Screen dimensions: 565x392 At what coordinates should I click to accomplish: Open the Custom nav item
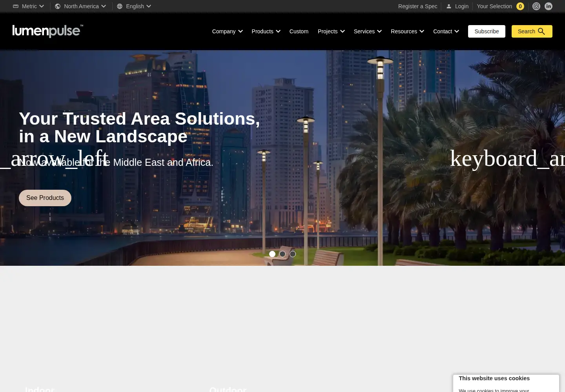click(299, 31)
